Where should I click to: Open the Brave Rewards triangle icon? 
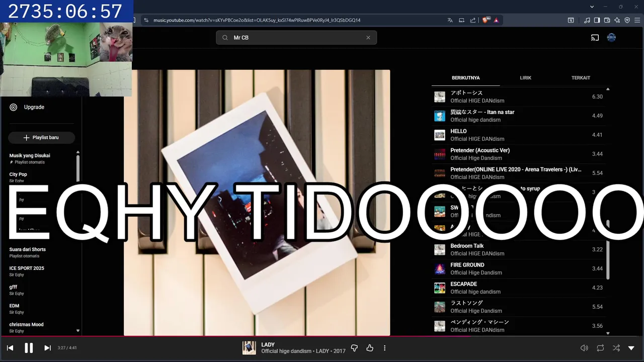coord(496,20)
